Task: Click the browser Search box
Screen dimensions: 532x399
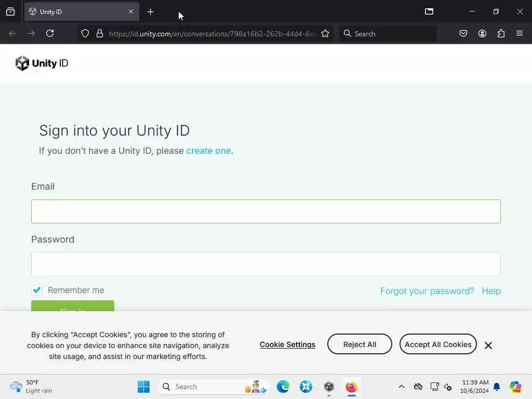Action: (388, 34)
